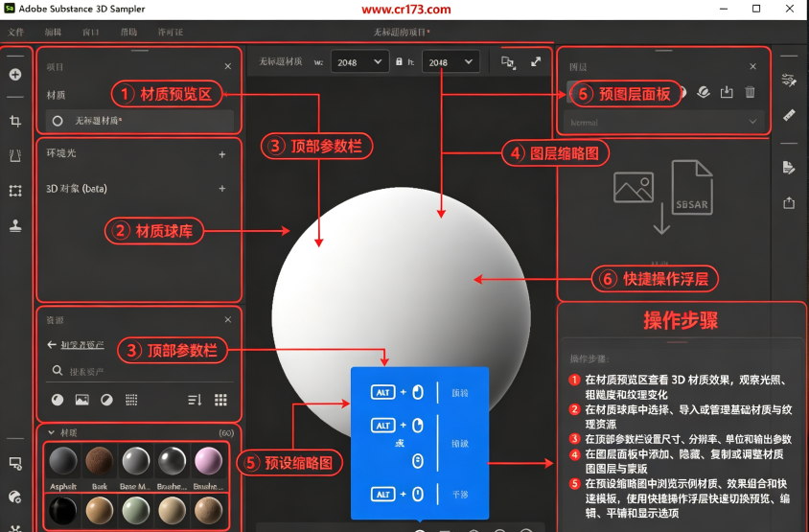Viewport: 809px width, 532px height.
Task: Click the (60) material count text
Action: (x=226, y=433)
